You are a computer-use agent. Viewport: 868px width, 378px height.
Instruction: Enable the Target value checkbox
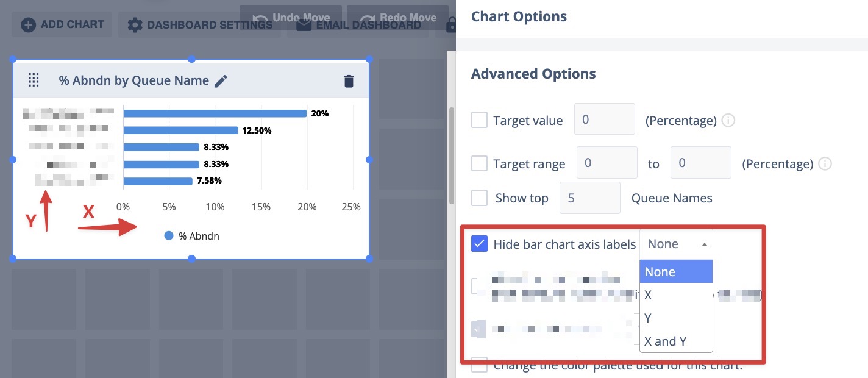point(480,120)
